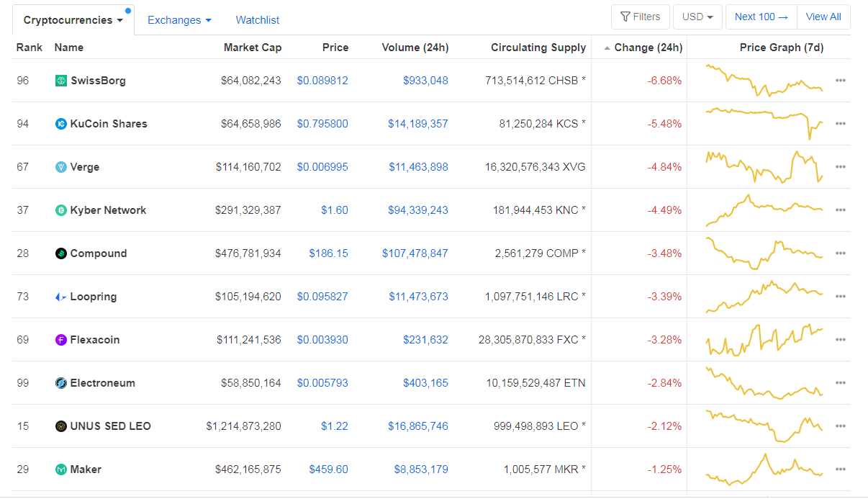Open the Loopring name link
Screen dimensions: 868x499
pyautogui.click(x=94, y=297)
